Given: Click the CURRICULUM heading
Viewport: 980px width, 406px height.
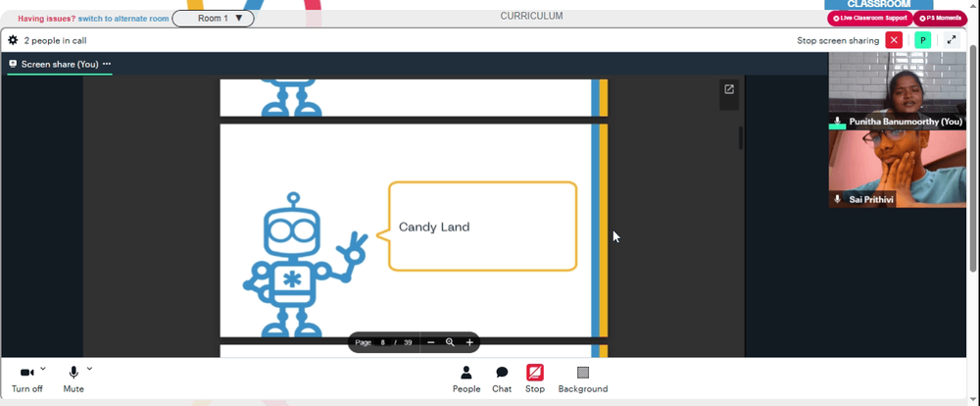Looking at the screenshot, I should click(x=531, y=17).
